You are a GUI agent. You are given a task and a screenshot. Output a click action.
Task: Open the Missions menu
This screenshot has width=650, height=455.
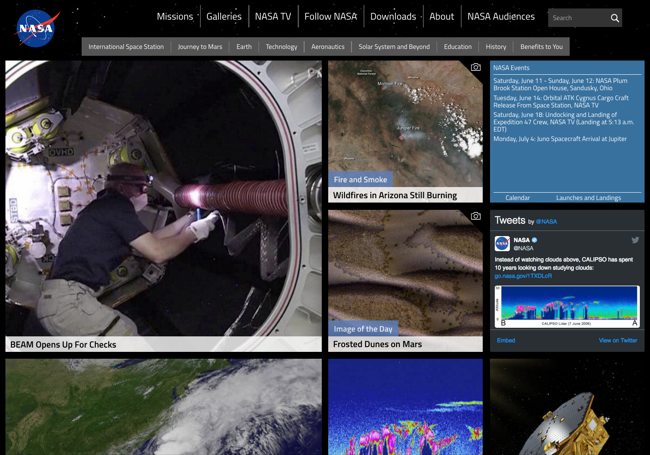[175, 17]
